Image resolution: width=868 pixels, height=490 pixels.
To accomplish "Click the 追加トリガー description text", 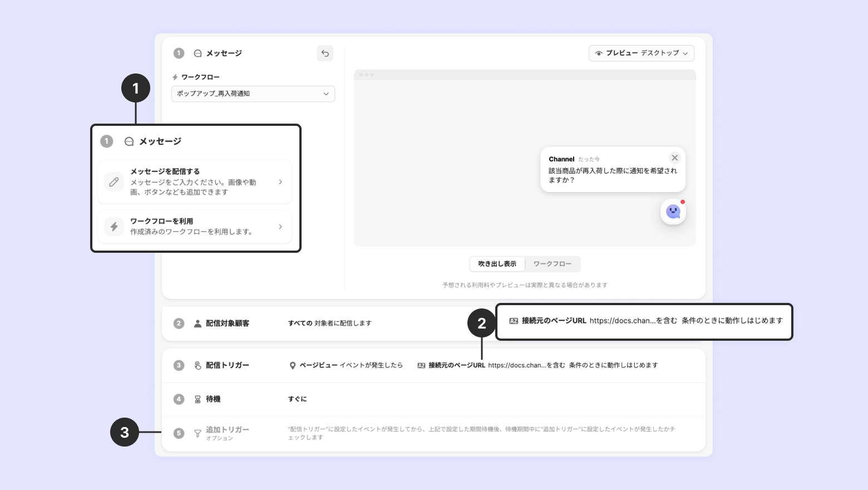I will (x=481, y=433).
